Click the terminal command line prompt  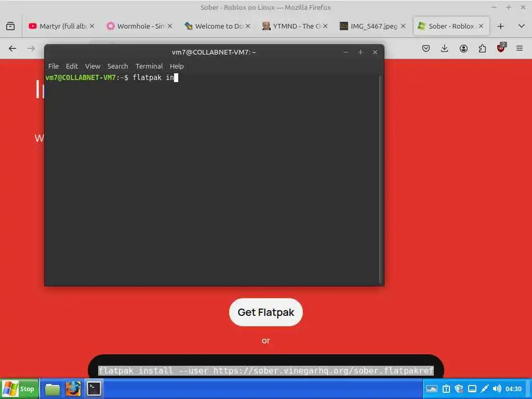click(x=112, y=77)
